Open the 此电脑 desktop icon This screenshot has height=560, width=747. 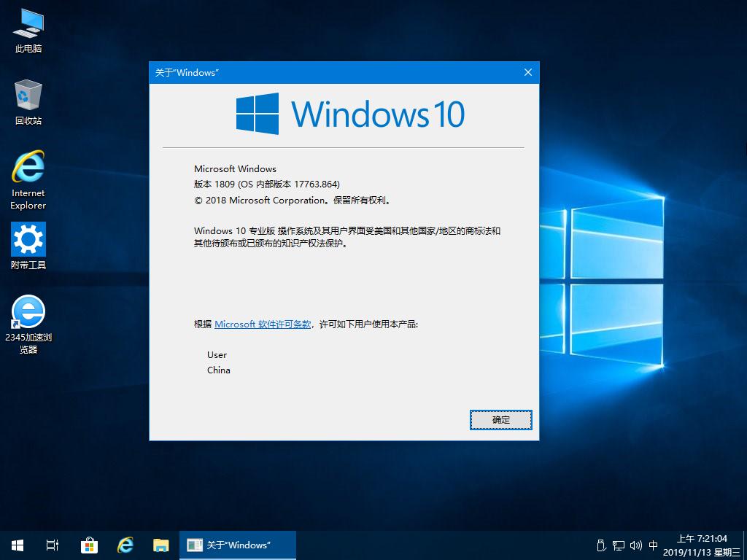coord(28,31)
